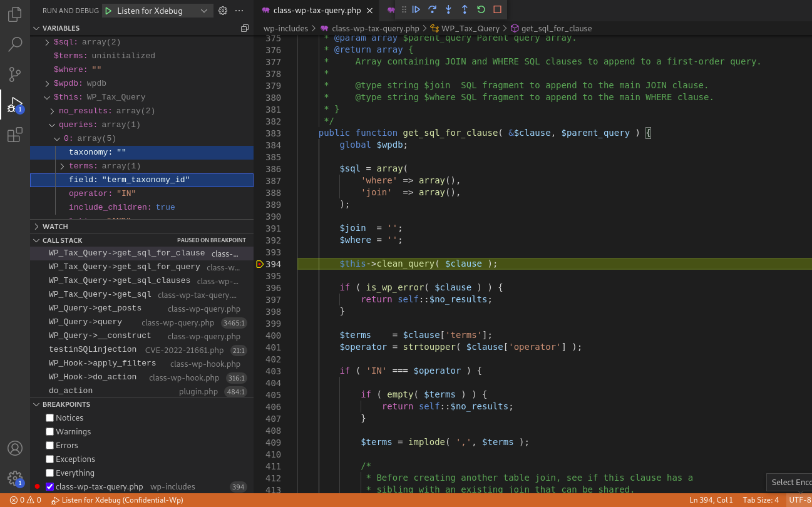This screenshot has height=507, width=812.
Task: Restart the debug session
Action: (480, 10)
